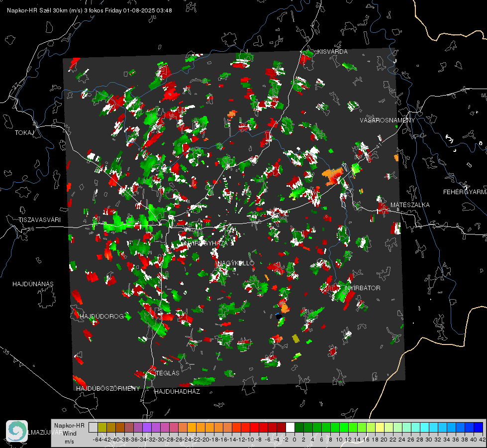
Task: Pick the bright green legend swatch for 10 to 12
Action: tap(344, 428)
